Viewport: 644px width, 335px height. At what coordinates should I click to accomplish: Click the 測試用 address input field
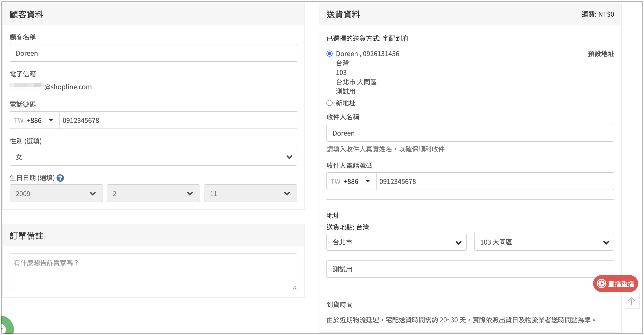tap(470, 269)
